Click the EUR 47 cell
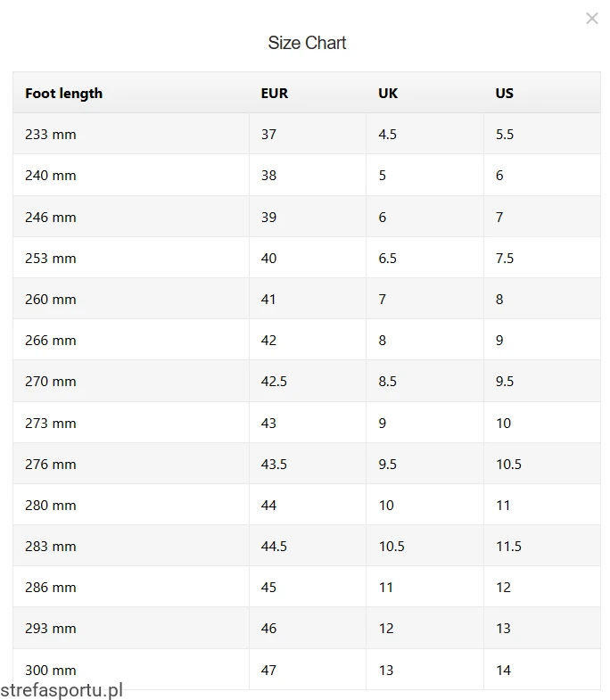The height and width of the screenshot is (700, 610). 269,670
